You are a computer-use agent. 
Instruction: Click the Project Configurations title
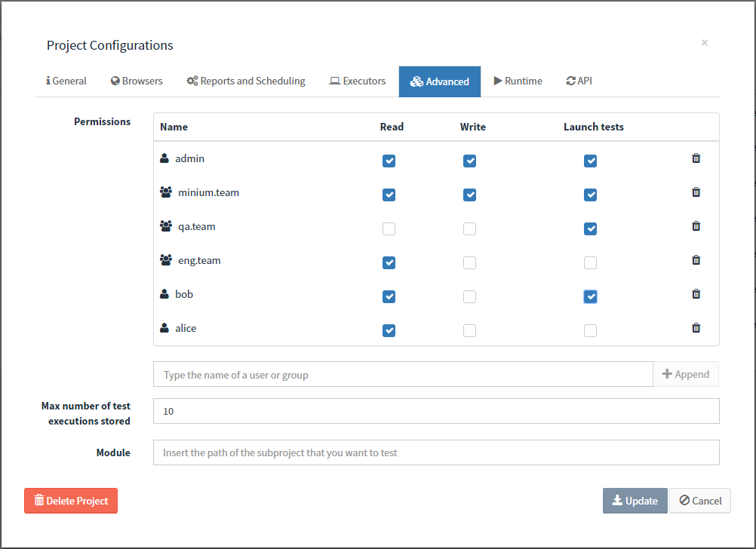(110, 45)
